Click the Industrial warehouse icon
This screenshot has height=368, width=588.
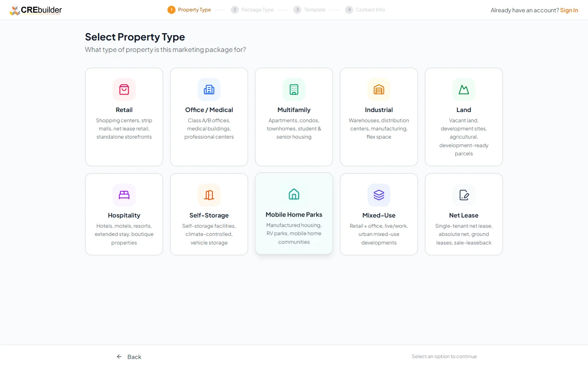[379, 90]
